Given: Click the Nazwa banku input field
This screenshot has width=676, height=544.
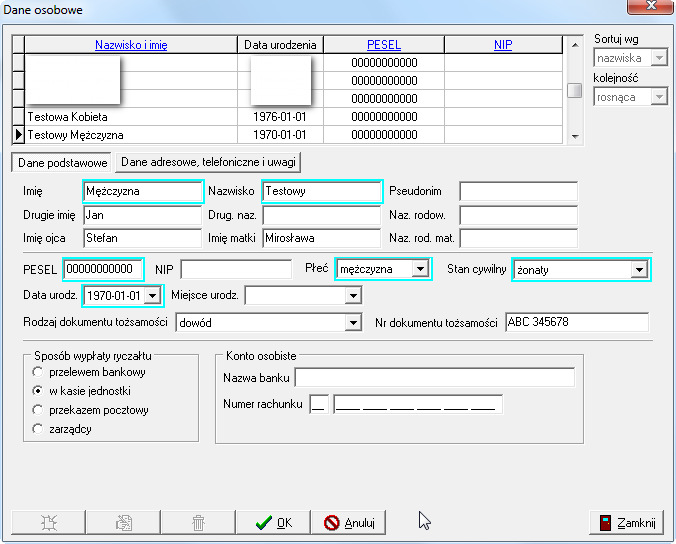Looking at the screenshot, I should [435, 377].
